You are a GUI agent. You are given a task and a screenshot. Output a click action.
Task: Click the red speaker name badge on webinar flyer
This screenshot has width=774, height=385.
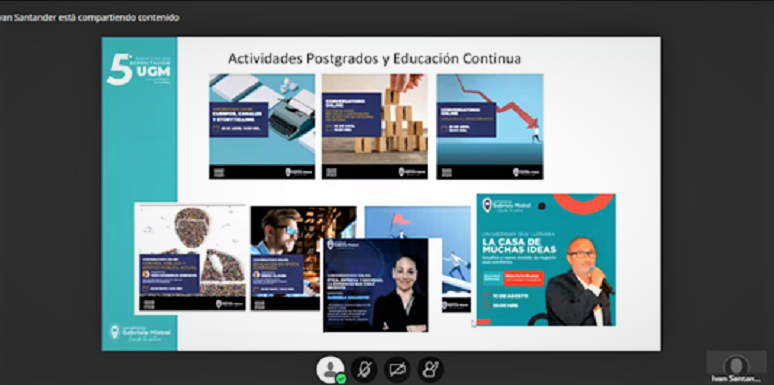pos(523,278)
